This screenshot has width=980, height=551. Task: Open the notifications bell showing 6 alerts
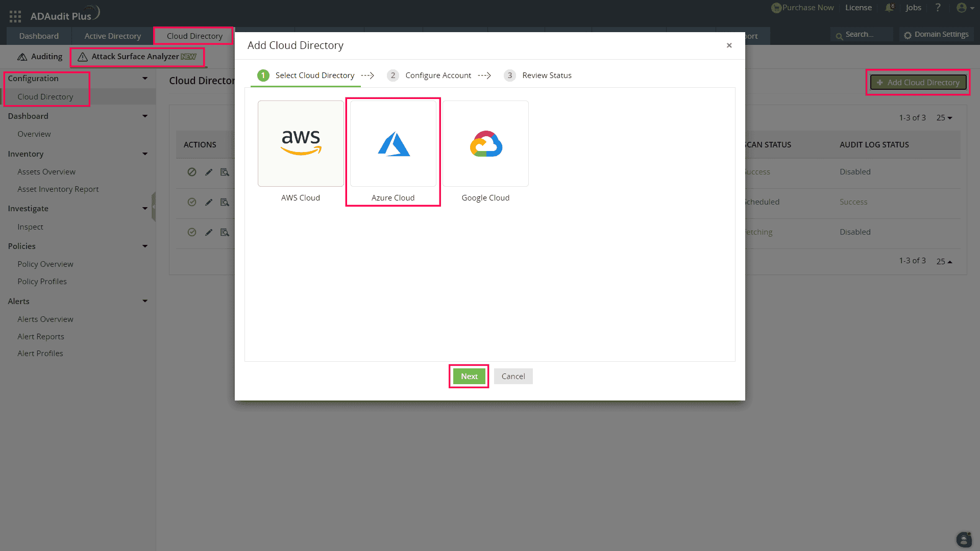889,8
